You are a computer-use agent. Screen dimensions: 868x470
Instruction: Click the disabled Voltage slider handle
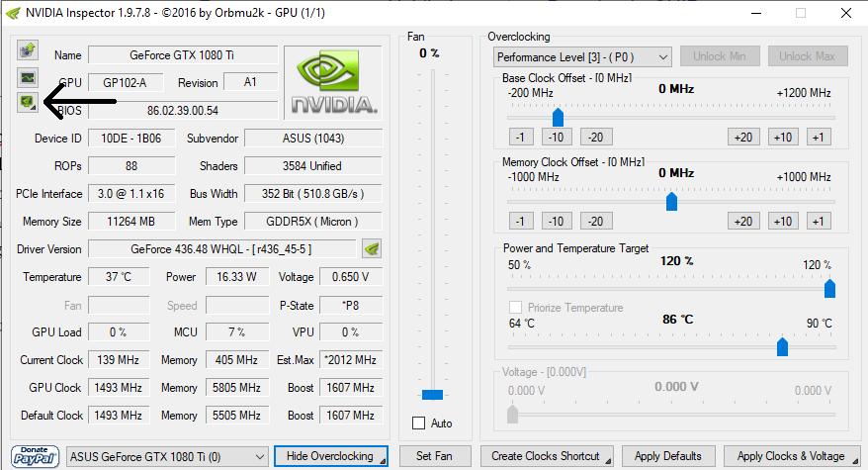pos(513,414)
